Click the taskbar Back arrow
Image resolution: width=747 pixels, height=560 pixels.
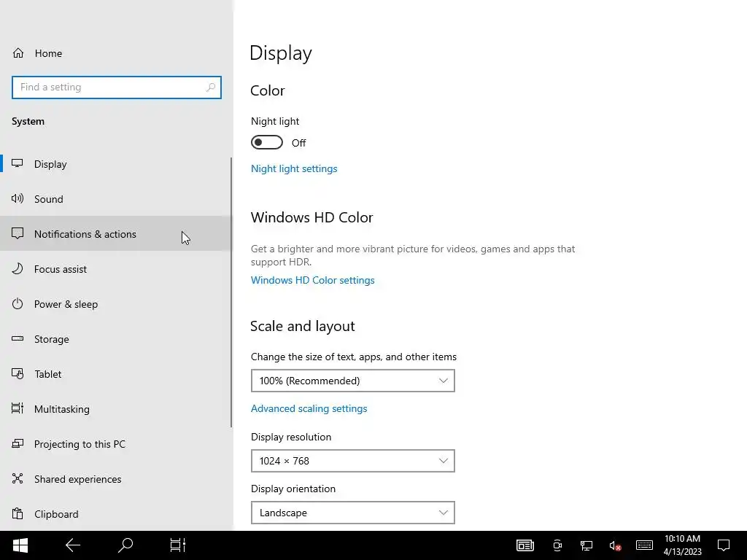tap(73, 545)
